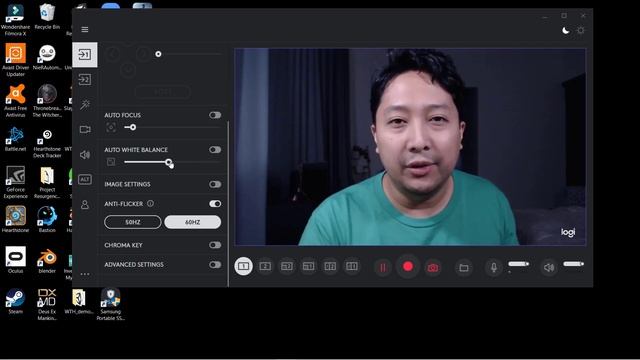Click the white balance slider handle
The image size is (640, 360).
169,162
